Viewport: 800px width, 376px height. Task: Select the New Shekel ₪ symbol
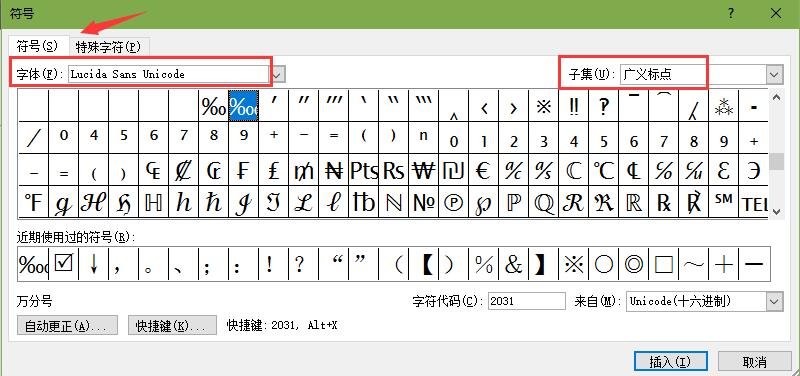(x=453, y=171)
